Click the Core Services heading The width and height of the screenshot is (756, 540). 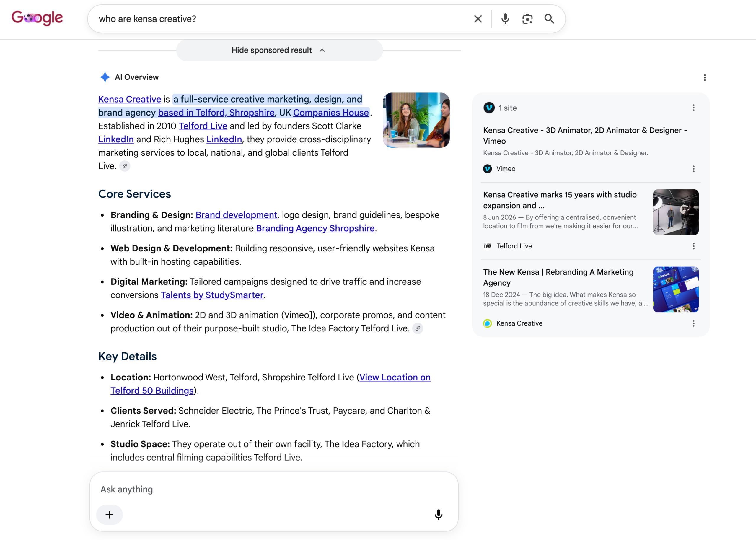click(x=135, y=194)
